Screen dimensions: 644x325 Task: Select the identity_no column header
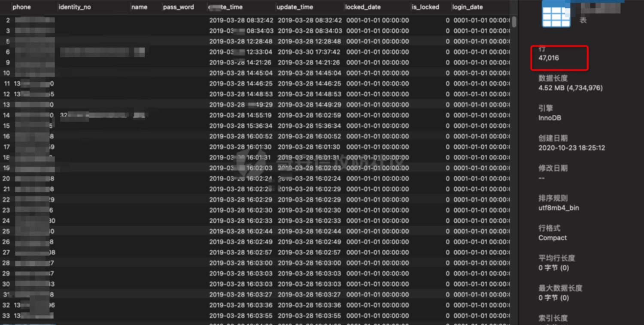75,7
